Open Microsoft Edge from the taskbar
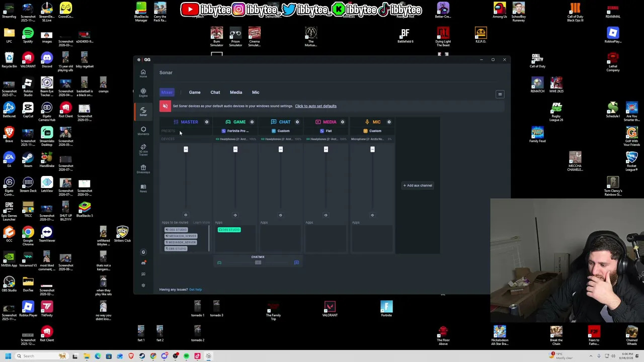Viewport: 644px width, 362px height. (x=98, y=356)
